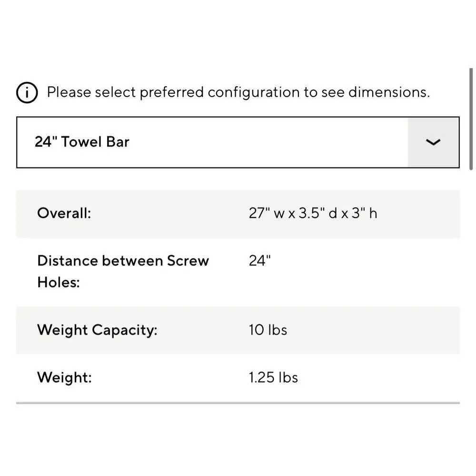Select the 24" Towel Bar combo box
The width and height of the screenshot is (476, 476).
click(238, 142)
